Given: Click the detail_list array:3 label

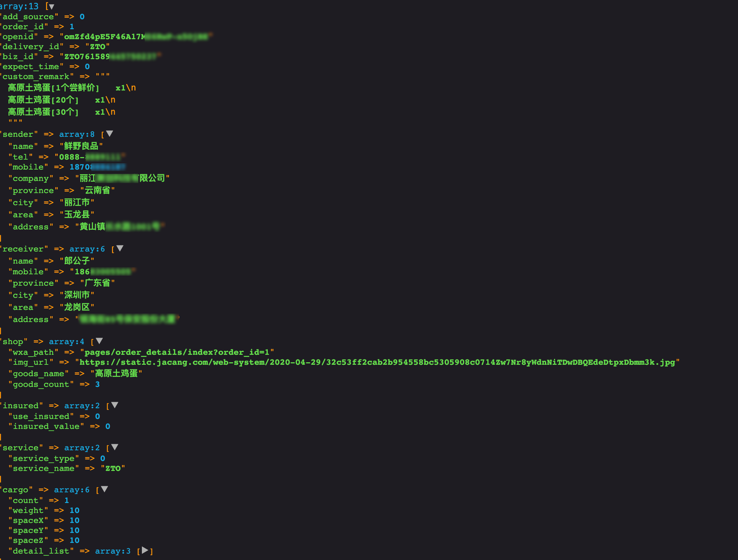Looking at the screenshot, I should pyautogui.click(x=113, y=551).
